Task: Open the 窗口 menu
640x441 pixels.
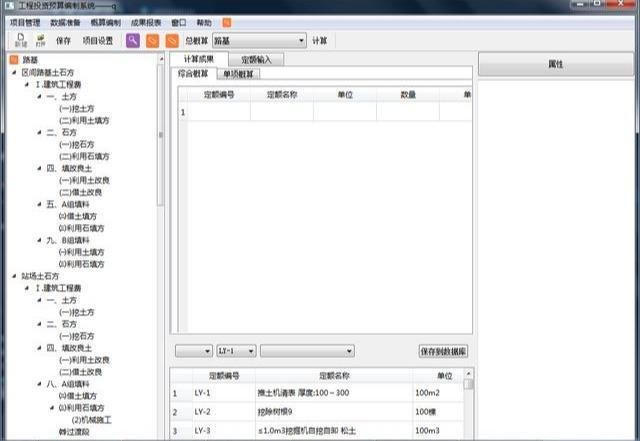Action: [x=178, y=22]
